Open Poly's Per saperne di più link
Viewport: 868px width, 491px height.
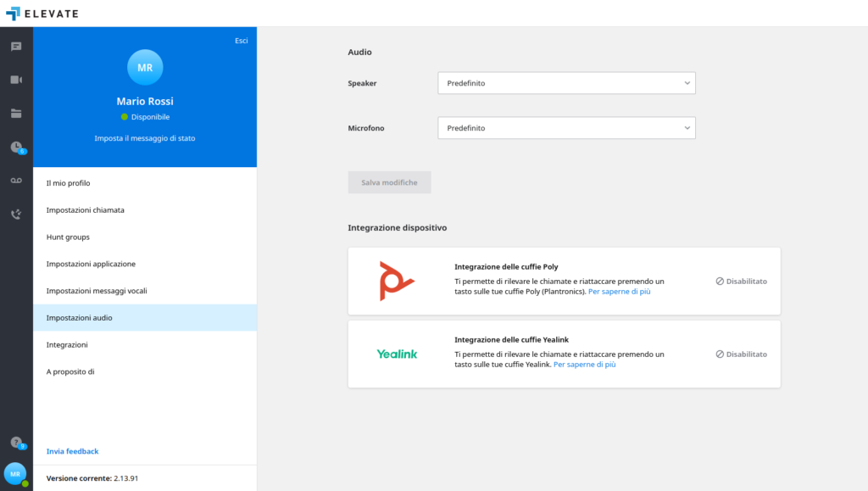click(619, 291)
